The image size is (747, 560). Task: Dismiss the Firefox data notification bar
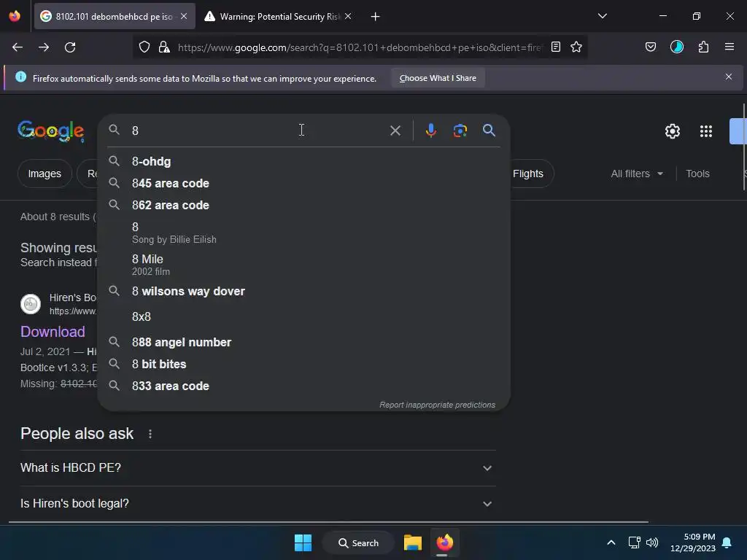[x=729, y=77]
